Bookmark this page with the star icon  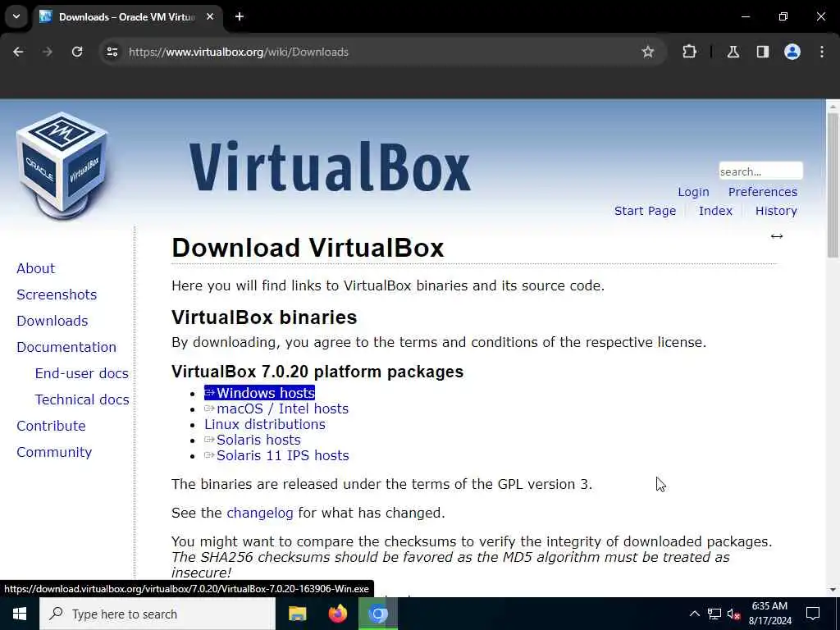point(648,52)
